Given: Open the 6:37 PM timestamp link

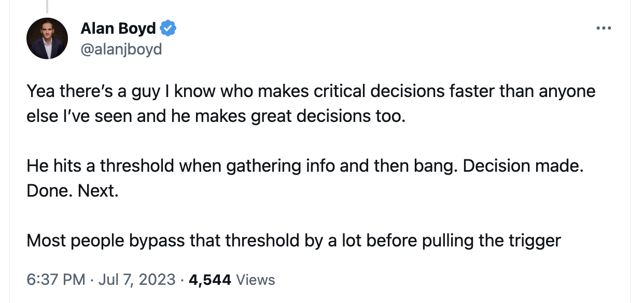Looking at the screenshot, I should click(55, 280).
